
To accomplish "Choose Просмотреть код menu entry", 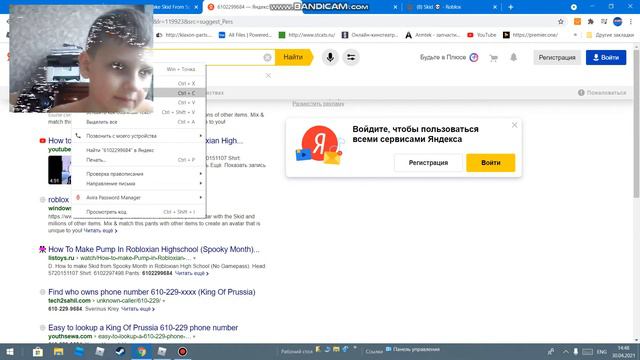I will click(139, 212).
